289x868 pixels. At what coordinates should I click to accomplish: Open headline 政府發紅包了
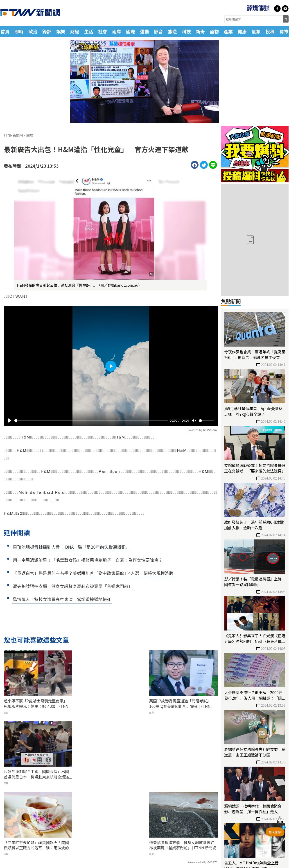(255, 525)
